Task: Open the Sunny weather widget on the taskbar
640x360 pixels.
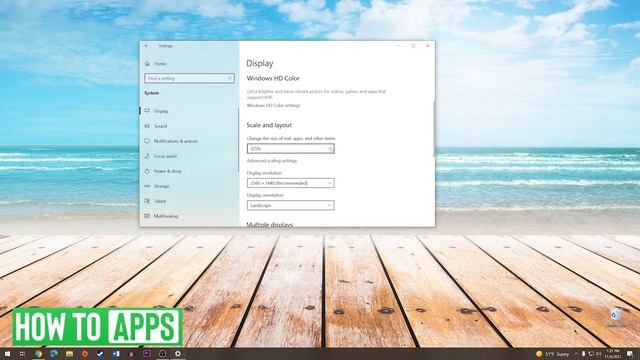Action: pos(553,354)
